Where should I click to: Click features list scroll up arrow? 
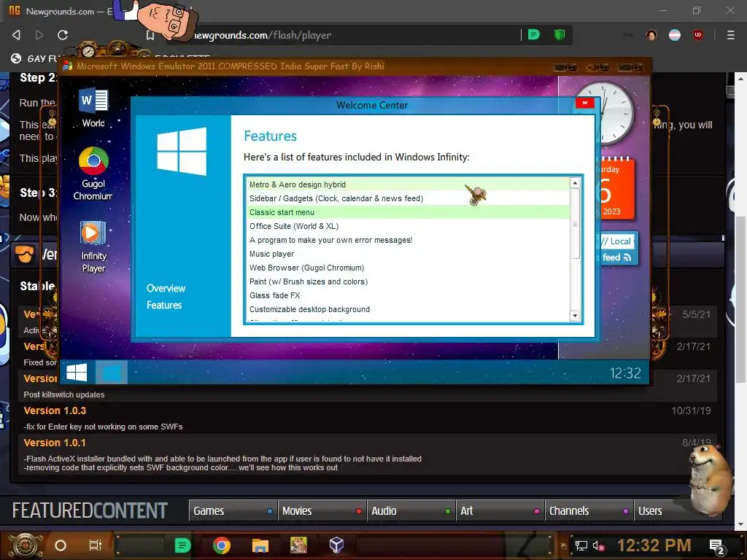click(x=575, y=183)
